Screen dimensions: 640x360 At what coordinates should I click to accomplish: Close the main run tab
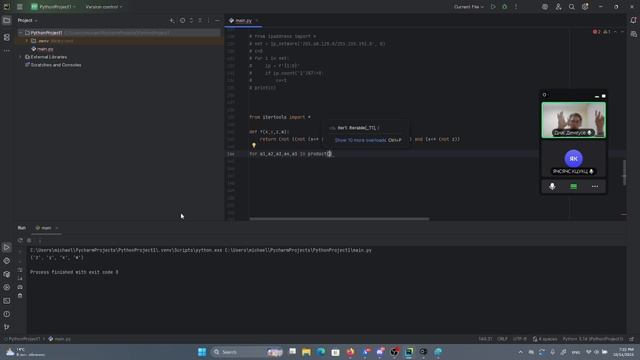57,228
